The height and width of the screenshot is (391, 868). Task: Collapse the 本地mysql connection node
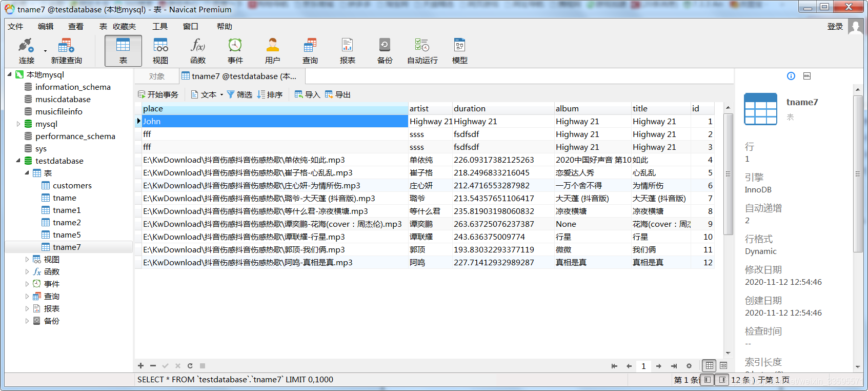tap(9, 74)
